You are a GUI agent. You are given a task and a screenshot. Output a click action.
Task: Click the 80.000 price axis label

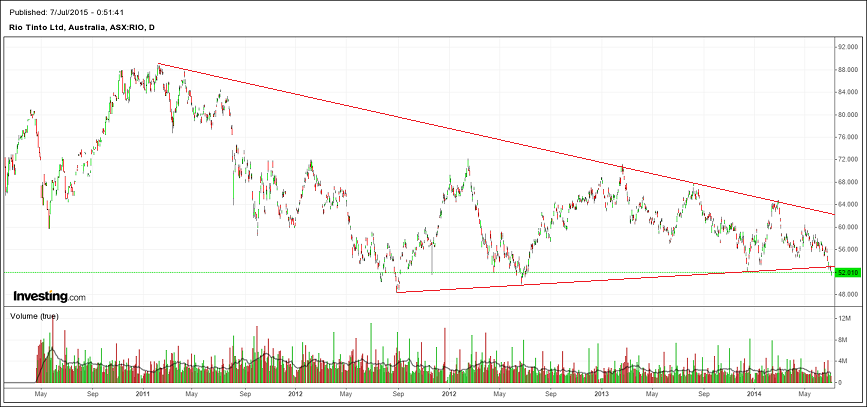(850, 114)
